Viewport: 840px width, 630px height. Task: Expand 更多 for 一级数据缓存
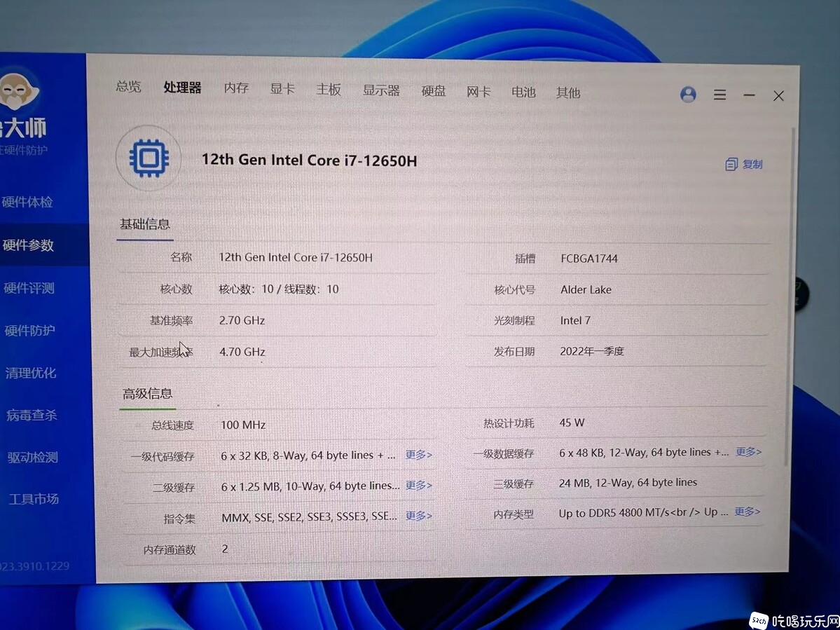coord(748,451)
